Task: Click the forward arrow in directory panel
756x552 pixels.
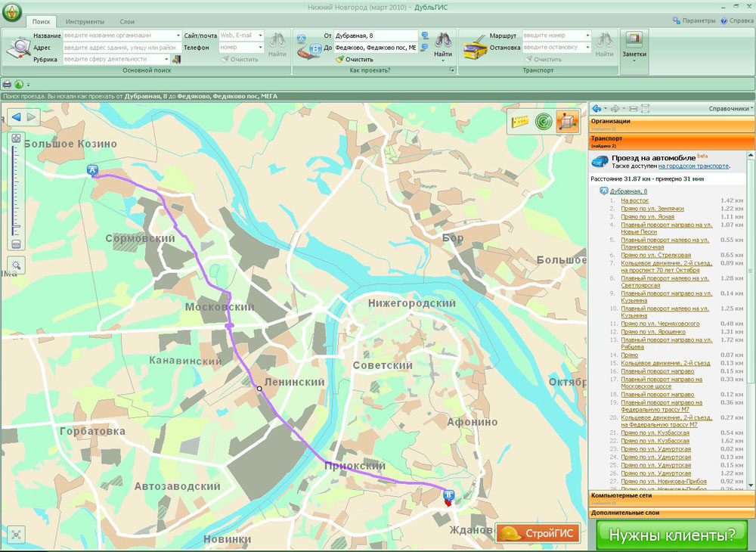Action: coord(615,108)
